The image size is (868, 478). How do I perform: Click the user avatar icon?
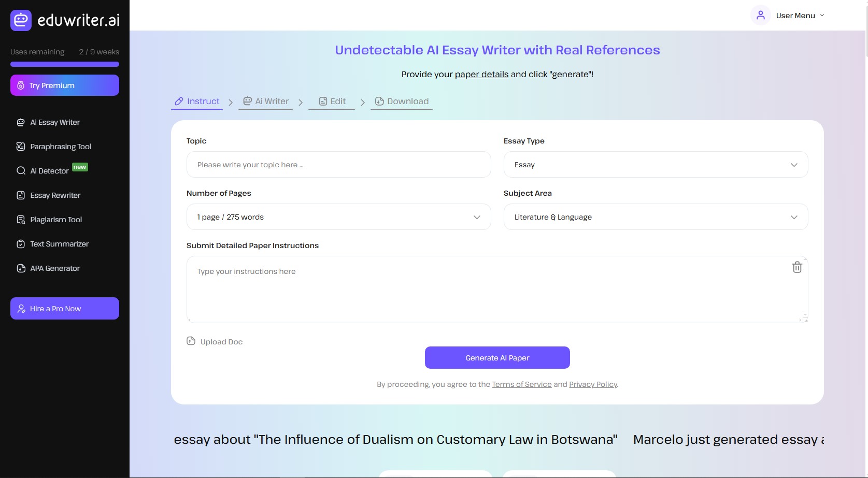(760, 15)
